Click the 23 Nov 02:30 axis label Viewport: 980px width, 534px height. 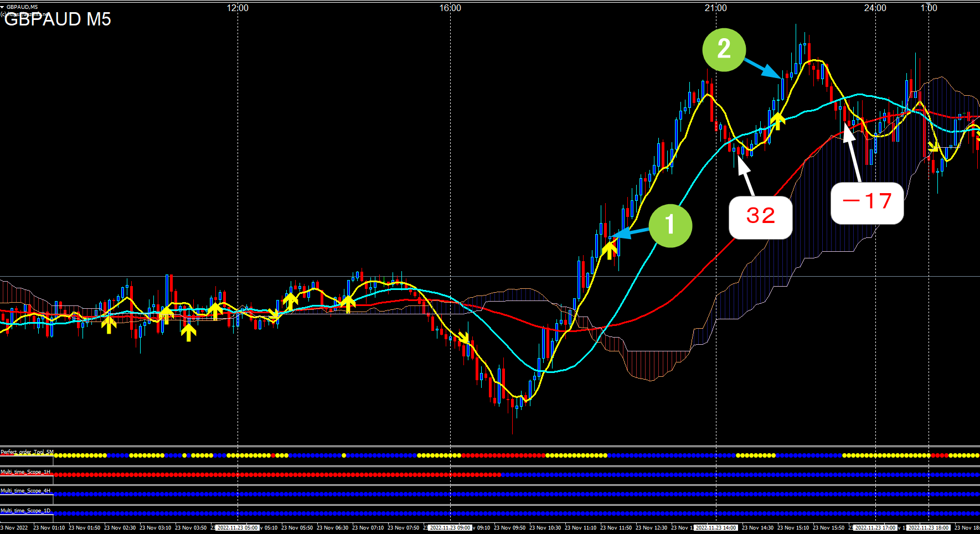pyautogui.click(x=120, y=528)
